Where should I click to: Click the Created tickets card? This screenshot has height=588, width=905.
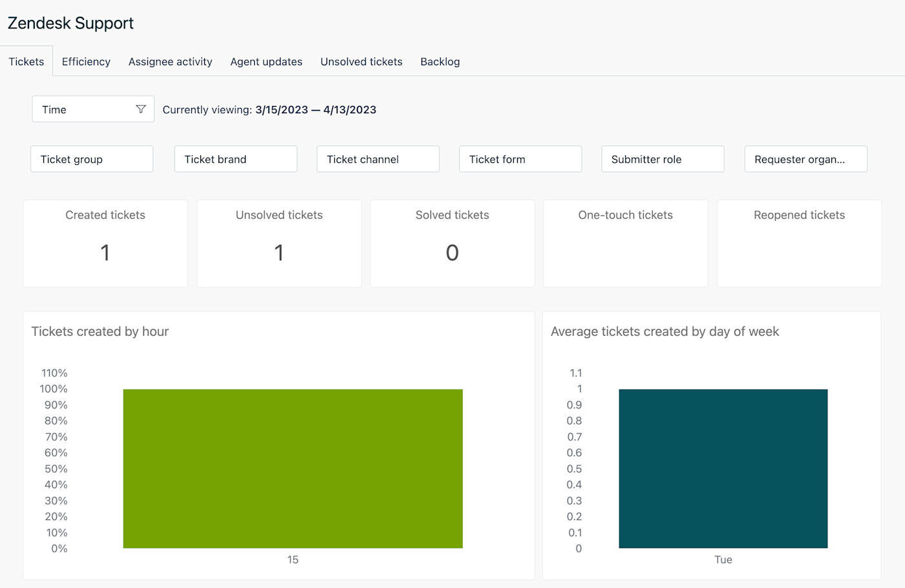[x=105, y=244]
